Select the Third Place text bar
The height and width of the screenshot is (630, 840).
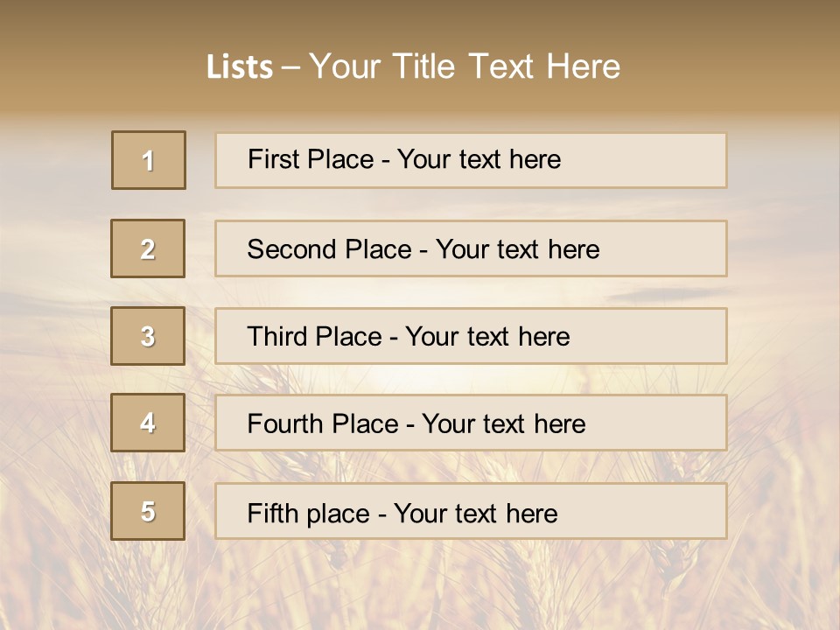click(471, 336)
